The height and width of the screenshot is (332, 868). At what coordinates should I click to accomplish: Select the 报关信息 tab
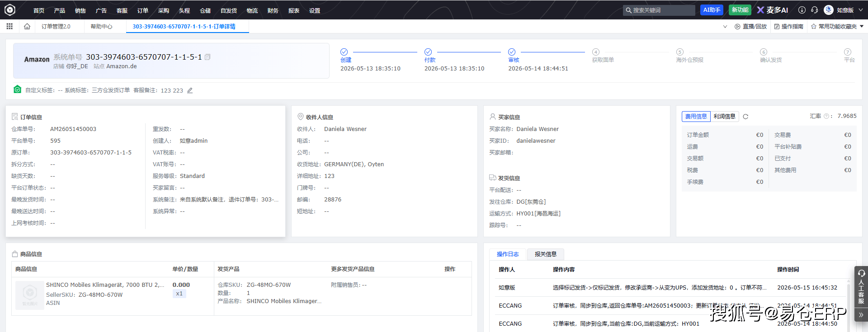click(x=546, y=254)
